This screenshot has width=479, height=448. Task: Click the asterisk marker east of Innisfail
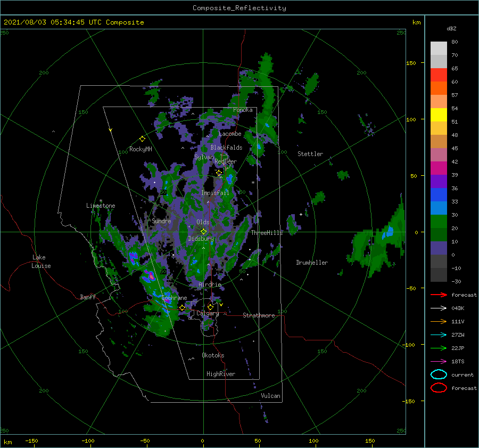[253, 183]
